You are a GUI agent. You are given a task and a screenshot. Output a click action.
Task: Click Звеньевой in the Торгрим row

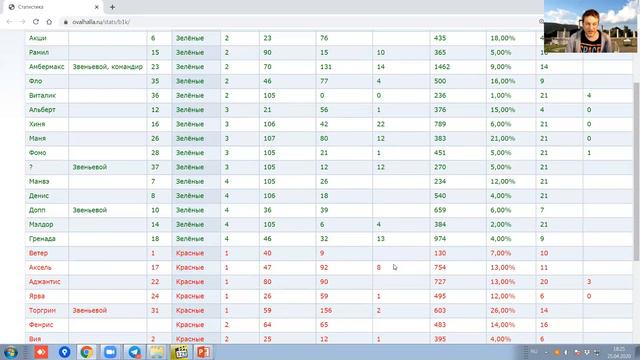[x=90, y=310]
